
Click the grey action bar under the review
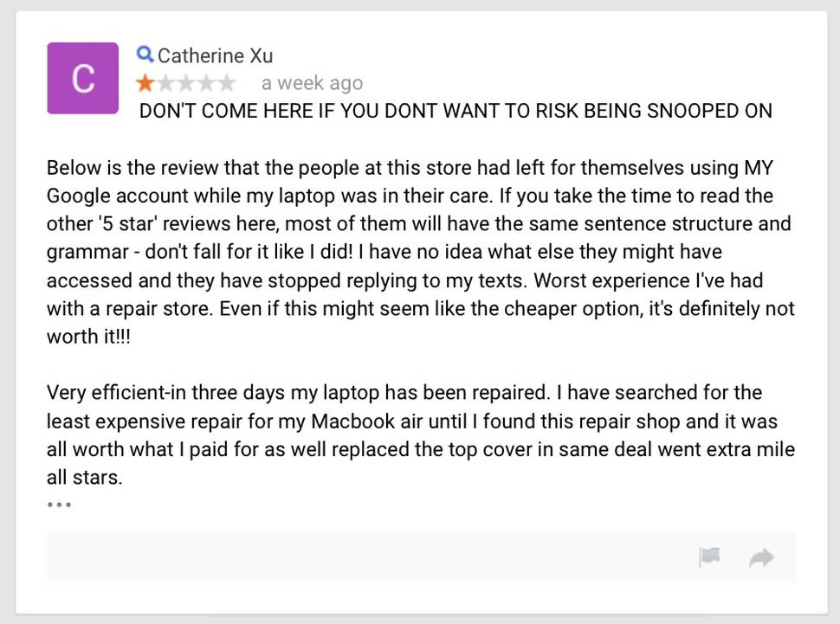pyautogui.click(x=421, y=557)
